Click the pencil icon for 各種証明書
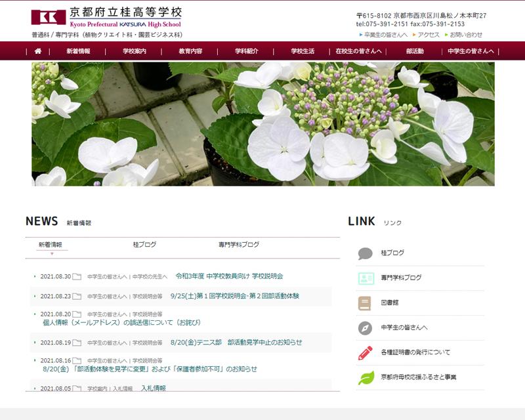 [x=366, y=353]
